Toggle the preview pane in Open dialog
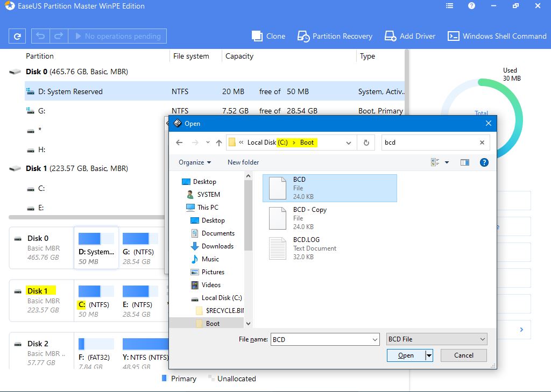The height and width of the screenshot is (392, 551). point(465,162)
